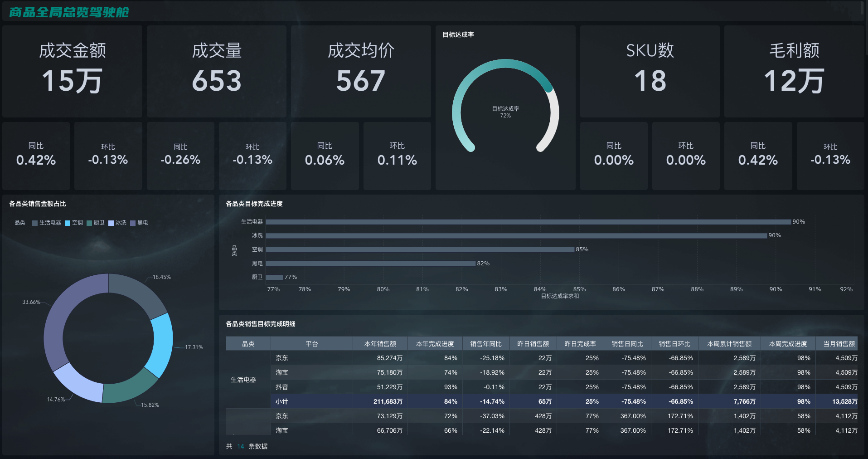Select the highlighted 小计 subtotal row

tap(453, 401)
